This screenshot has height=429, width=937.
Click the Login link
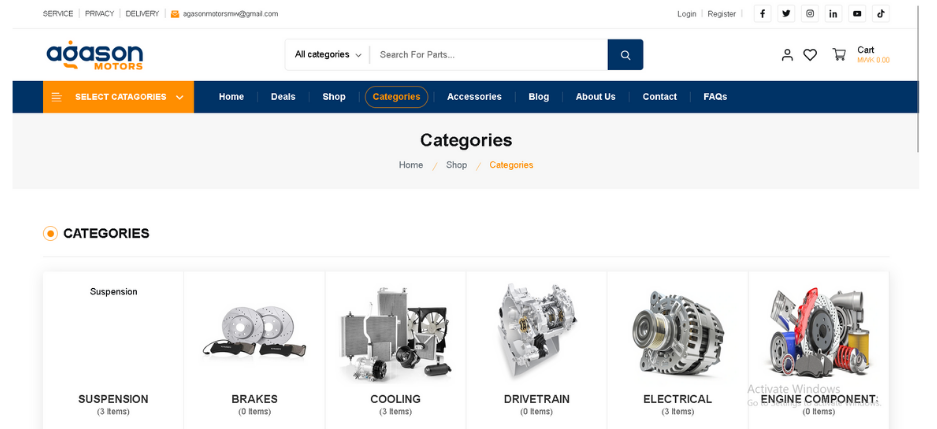(x=687, y=14)
